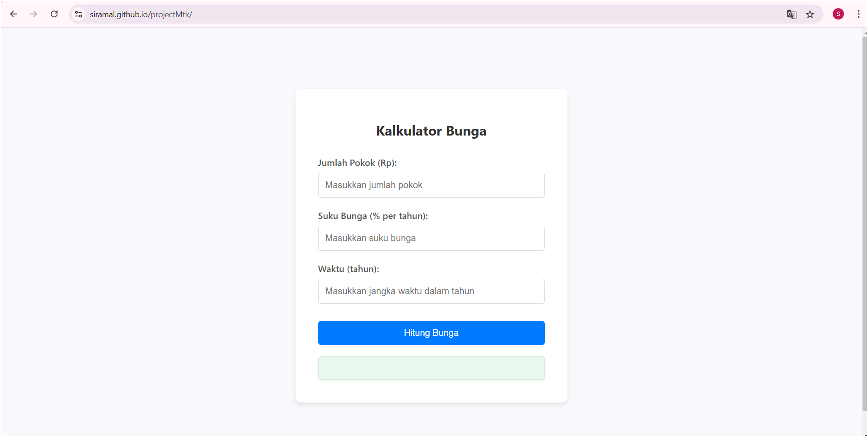
Task: Click the scrollbar's up arrow
Action: point(865,33)
